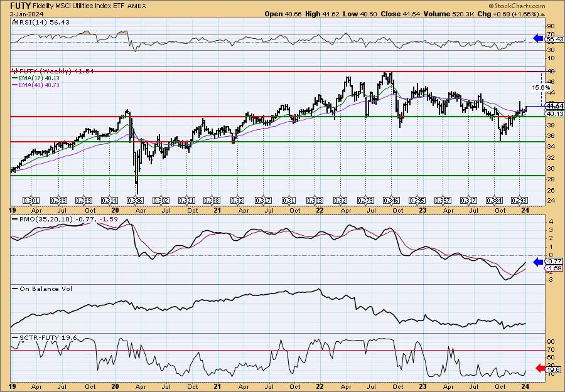565x392 pixels.
Task: Click the ©StockCharts.com label
Action: (x=517, y=6)
